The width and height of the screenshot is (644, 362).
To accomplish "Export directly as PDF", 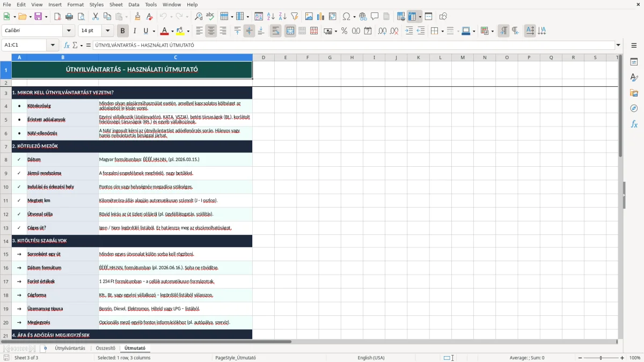I will (57, 17).
